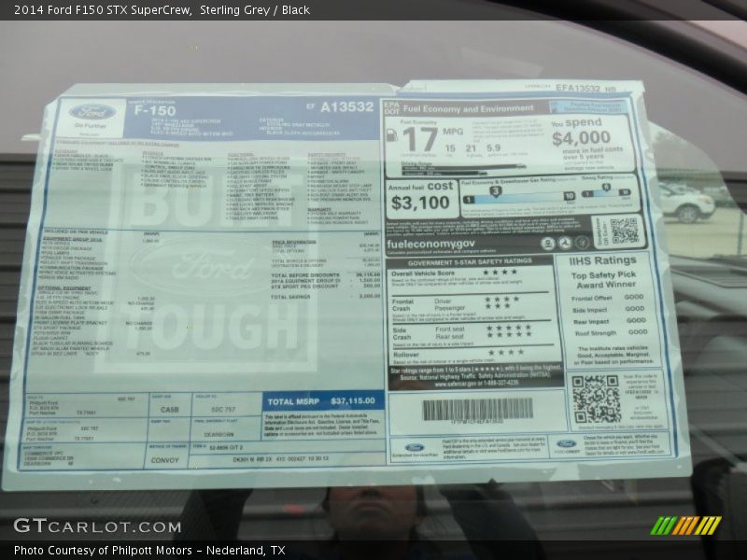
Task: Click the '$4,000' fuel cost figure
Action: tap(581, 138)
